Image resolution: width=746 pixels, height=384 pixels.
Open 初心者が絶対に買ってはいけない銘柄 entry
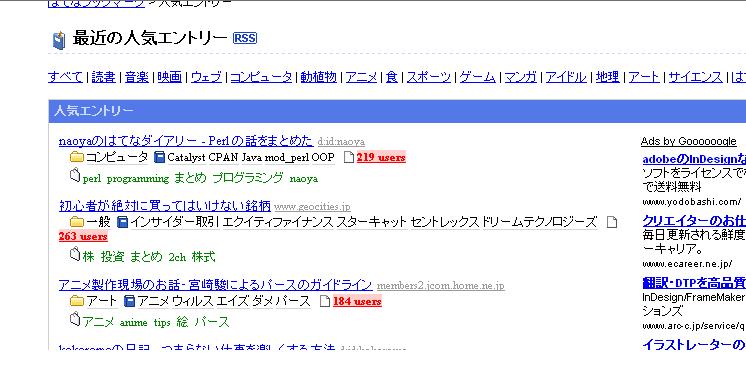(165, 206)
